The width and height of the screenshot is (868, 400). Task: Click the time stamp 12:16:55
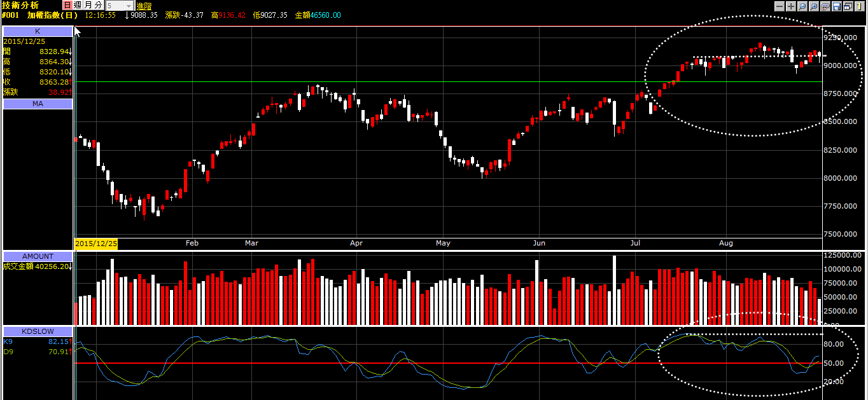(x=101, y=15)
